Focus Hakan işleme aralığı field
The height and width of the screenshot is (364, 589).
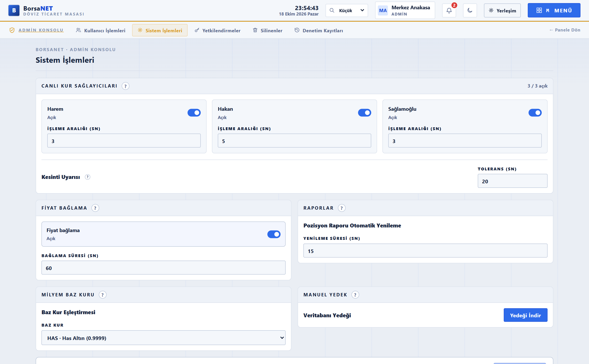pos(295,141)
